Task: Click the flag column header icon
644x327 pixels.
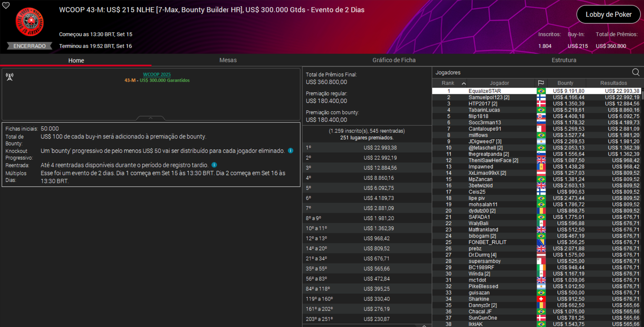Action: pos(541,83)
